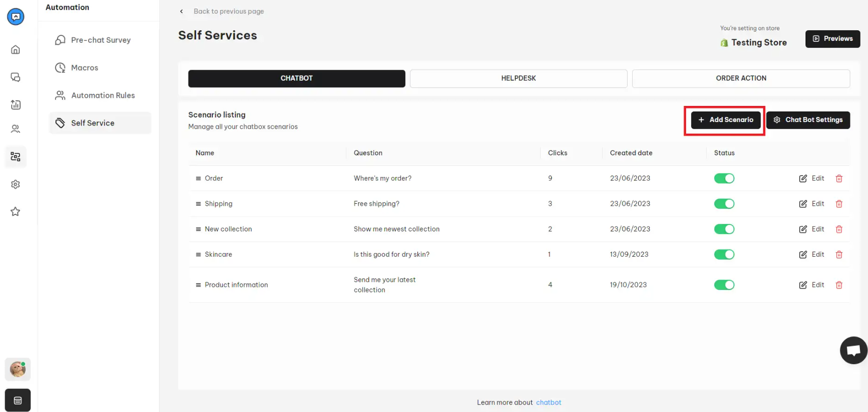Open the settings gear sidebar icon
Viewport: 868px width, 412px height.
(x=16, y=185)
